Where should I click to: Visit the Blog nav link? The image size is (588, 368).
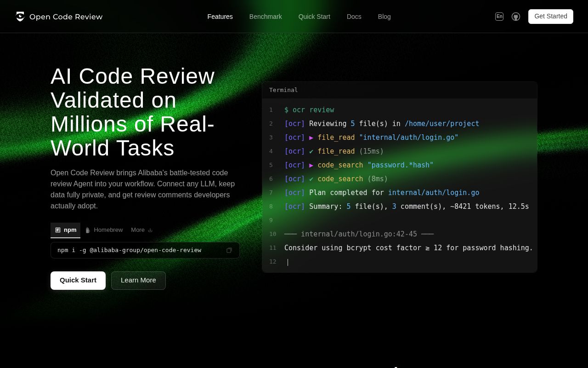tap(384, 17)
